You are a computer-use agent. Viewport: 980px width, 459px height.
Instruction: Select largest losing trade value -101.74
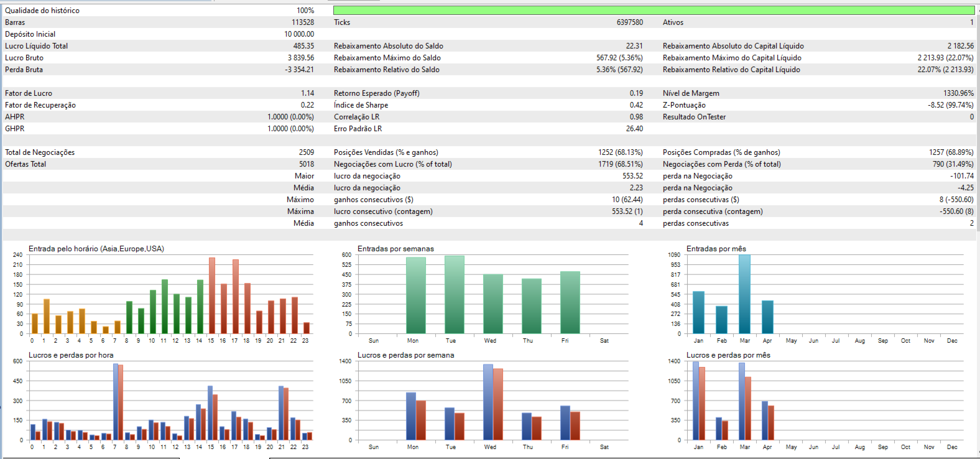click(962, 176)
